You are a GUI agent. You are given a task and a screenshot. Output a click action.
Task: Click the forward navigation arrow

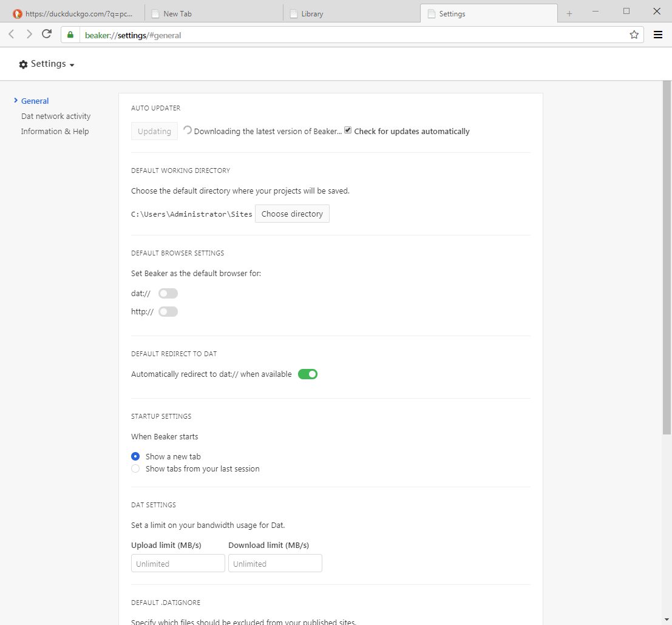(29, 35)
